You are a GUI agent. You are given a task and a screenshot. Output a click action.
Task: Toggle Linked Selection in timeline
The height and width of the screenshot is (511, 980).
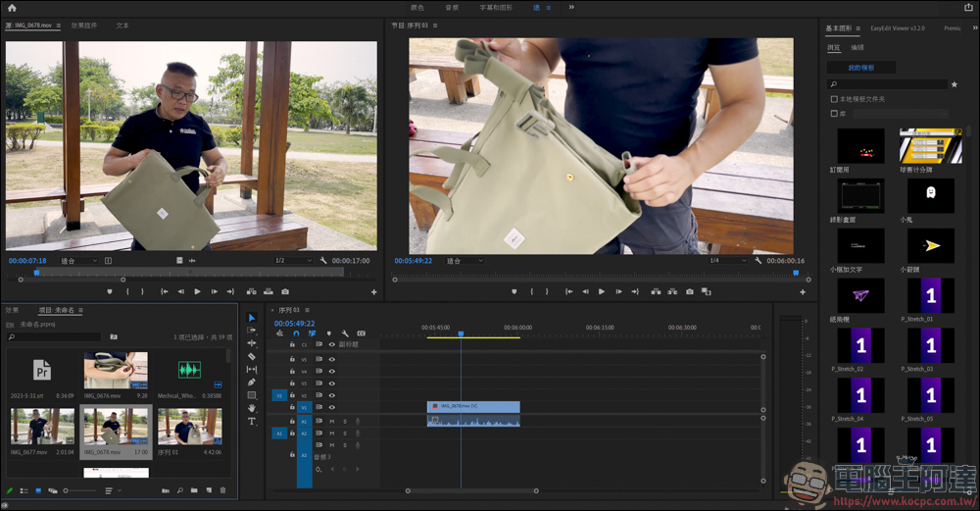pos(312,333)
